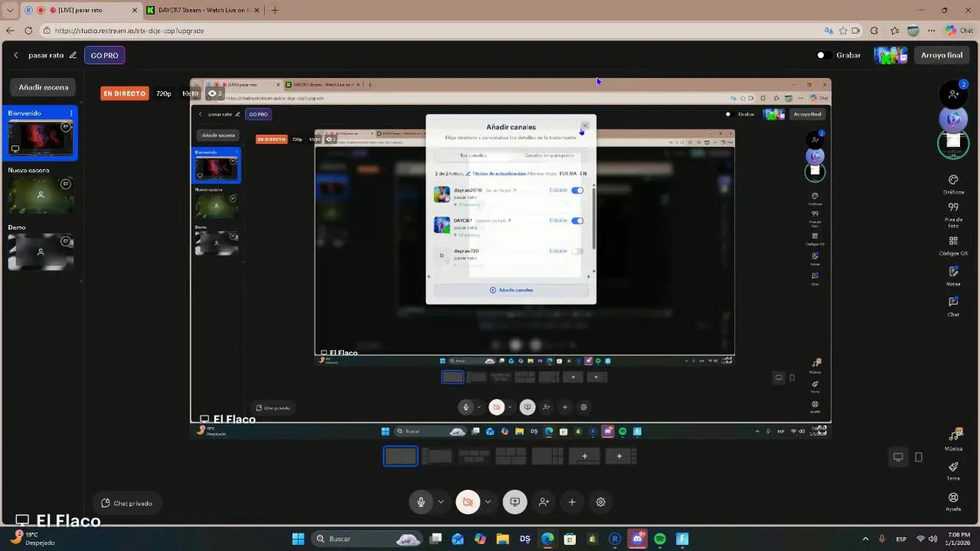The image size is (980, 551).
Task: Open studio settings gear in bottom bar
Action: point(601,502)
